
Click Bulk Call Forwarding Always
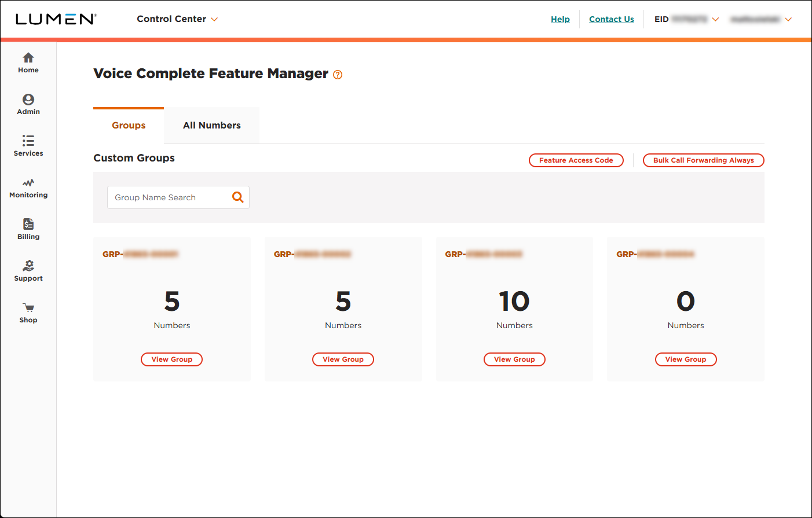[703, 160]
